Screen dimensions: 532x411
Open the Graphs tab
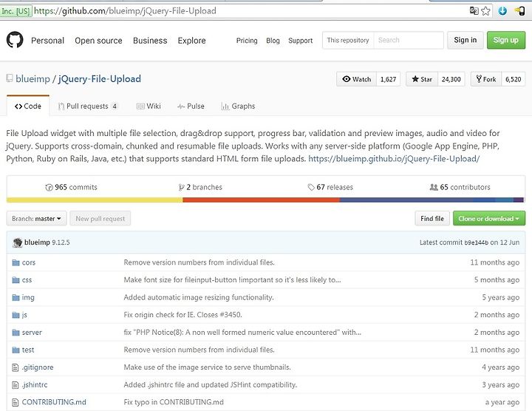coord(238,106)
